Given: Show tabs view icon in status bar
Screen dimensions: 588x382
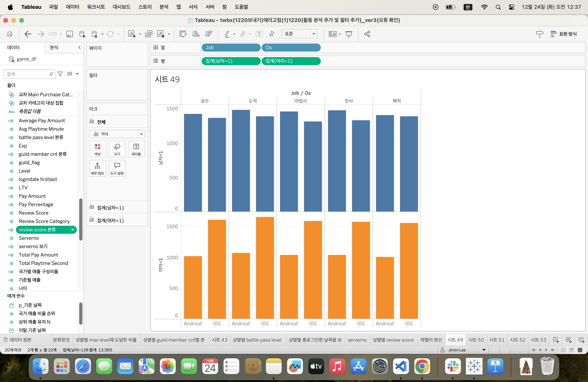Looking at the screenshot, I should [580, 350].
